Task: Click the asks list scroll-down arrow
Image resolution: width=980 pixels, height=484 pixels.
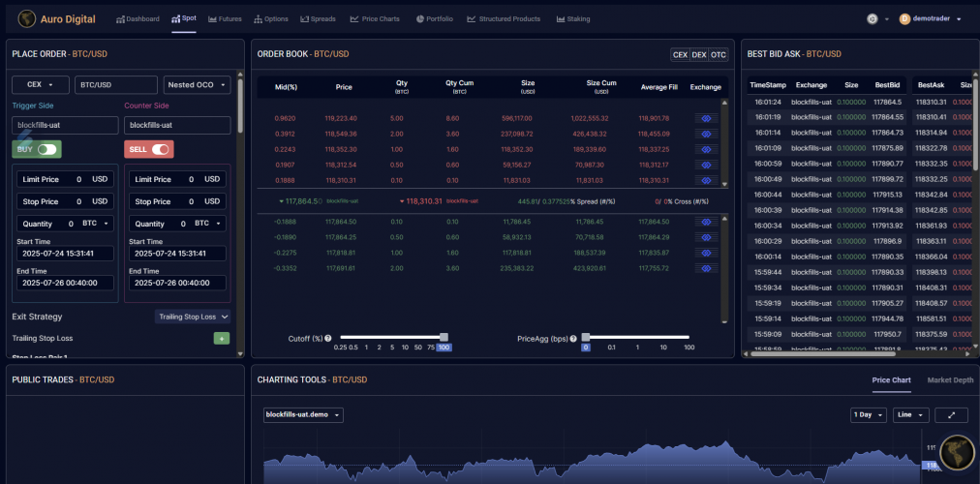Action: (x=725, y=184)
